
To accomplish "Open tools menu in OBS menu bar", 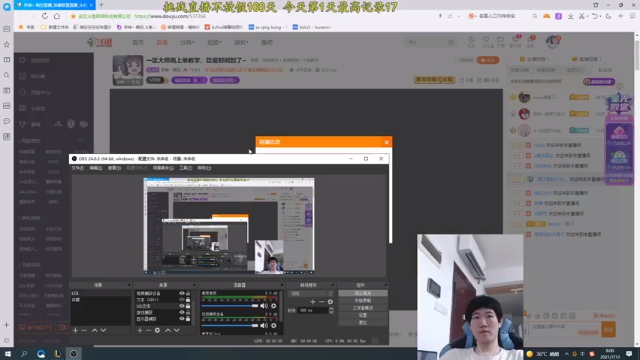I will point(185,168).
